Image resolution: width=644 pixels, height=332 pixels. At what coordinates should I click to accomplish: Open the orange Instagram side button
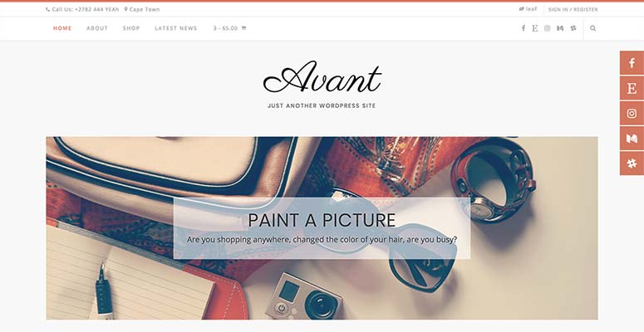pyautogui.click(x=632, y=113)
